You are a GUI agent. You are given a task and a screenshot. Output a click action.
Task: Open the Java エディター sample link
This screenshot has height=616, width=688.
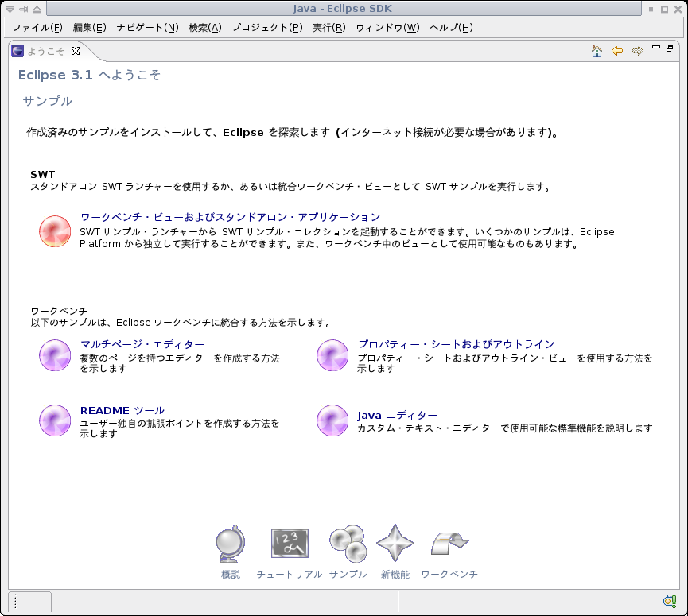[x=397, y=415]
